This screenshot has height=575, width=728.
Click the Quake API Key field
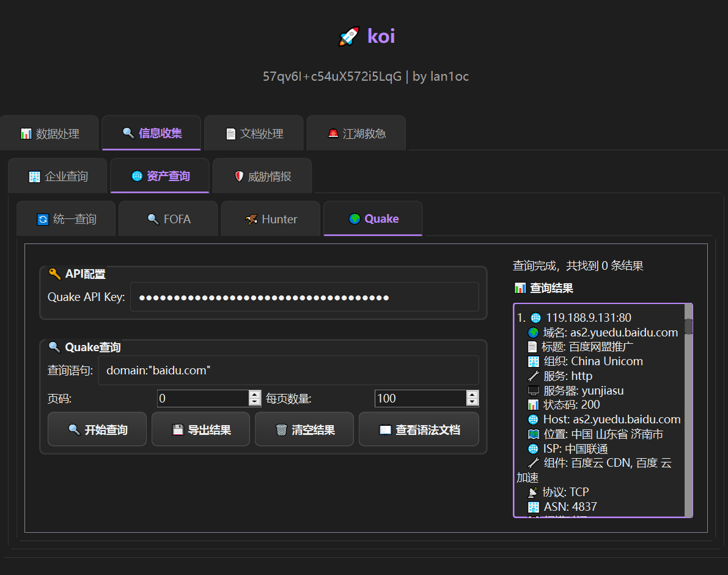(x=304, y=297)
